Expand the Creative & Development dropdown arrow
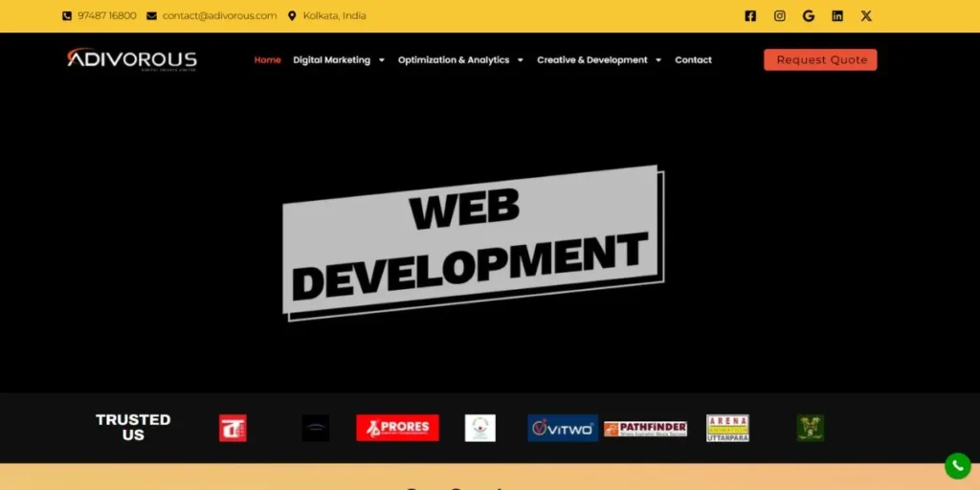The height and width of the screenshot is (490, 980). pyautogui.click(x=658, y=60)
